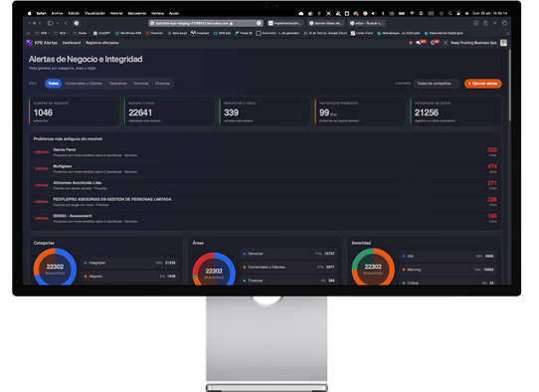The height and width of the screenshot is (392, 539).
Task: Open the Alimentos Acontioods Ltda. alert row
Action: pyautogui.click(x=266, y=185)
